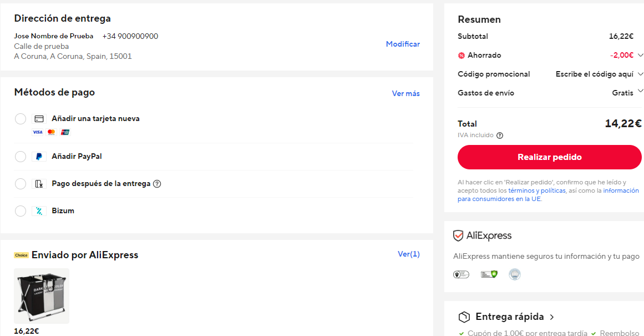Image resolution: width=644 pixels, height=336 pixels.
Task: Click the IVA incluido info icon
Action: tap(500, 136)
